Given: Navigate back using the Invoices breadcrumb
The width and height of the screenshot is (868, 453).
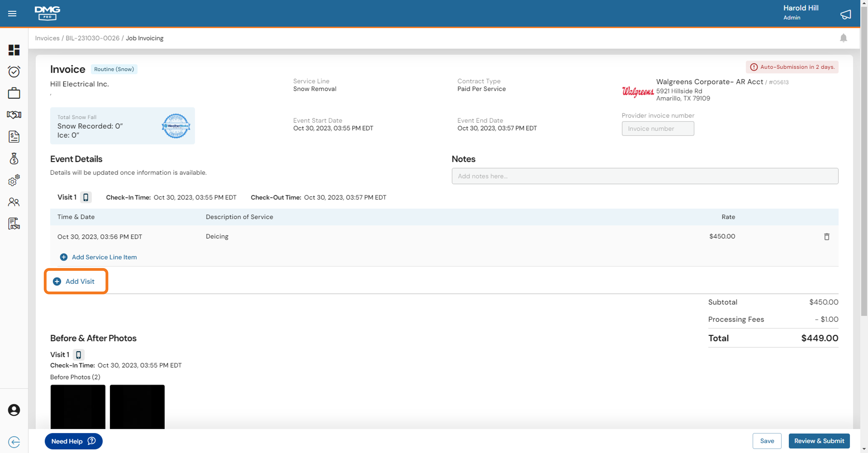Looking at the screenshot, I should (47, 38).
